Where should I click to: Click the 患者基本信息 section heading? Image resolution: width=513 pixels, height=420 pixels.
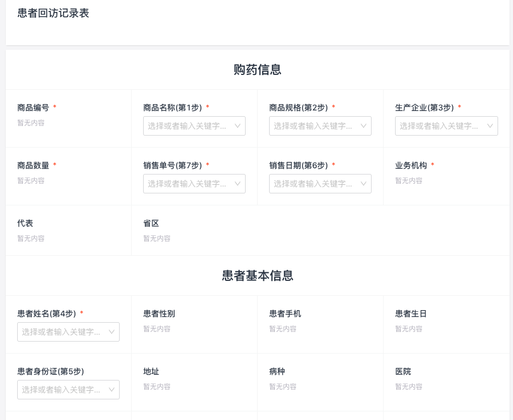coord(257,276)
